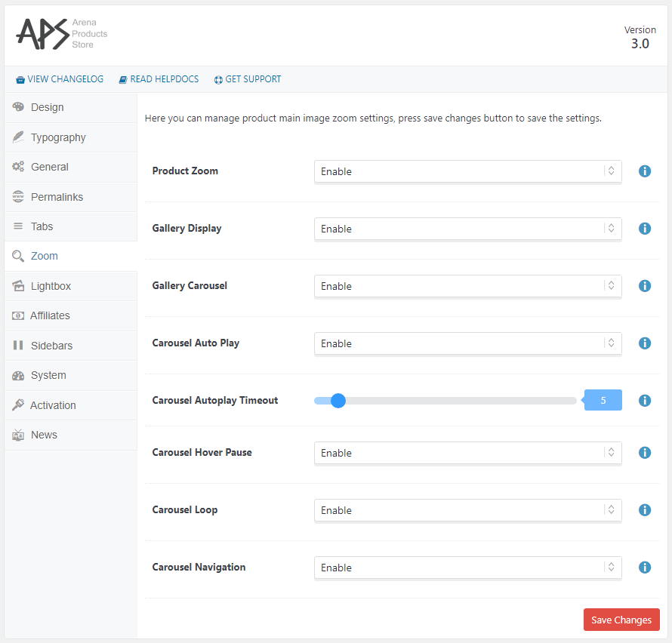Click the Carousel Autoplay Timeout slider handle

[338, 401]
